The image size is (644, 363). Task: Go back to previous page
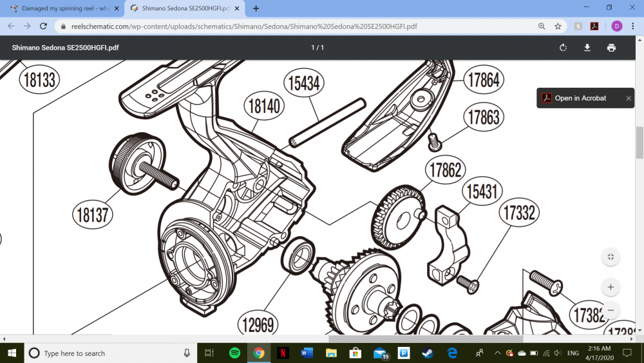pyautogui.click(x=11, y=26)
